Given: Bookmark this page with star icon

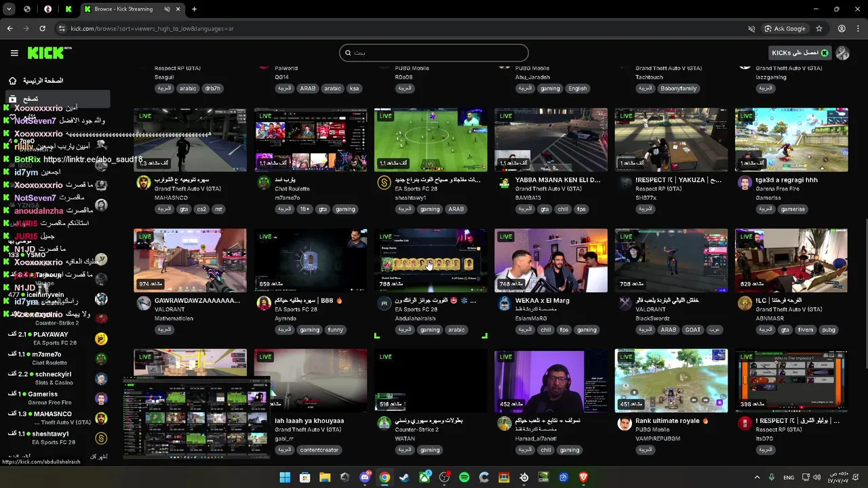Looking at the screenshot, I should (819, 28).
